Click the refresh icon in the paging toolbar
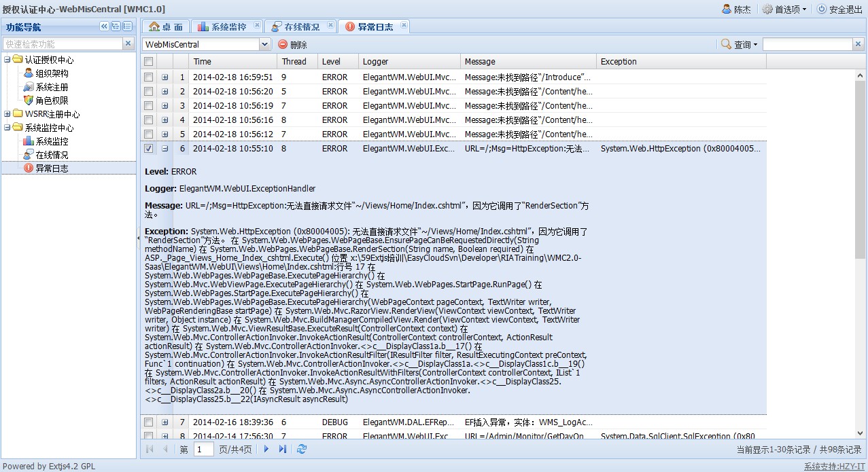 tap(302, 449)
